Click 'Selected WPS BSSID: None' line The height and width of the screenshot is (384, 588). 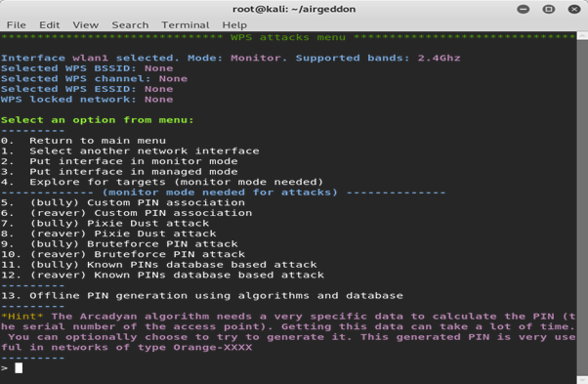click(x=87, y=68)
